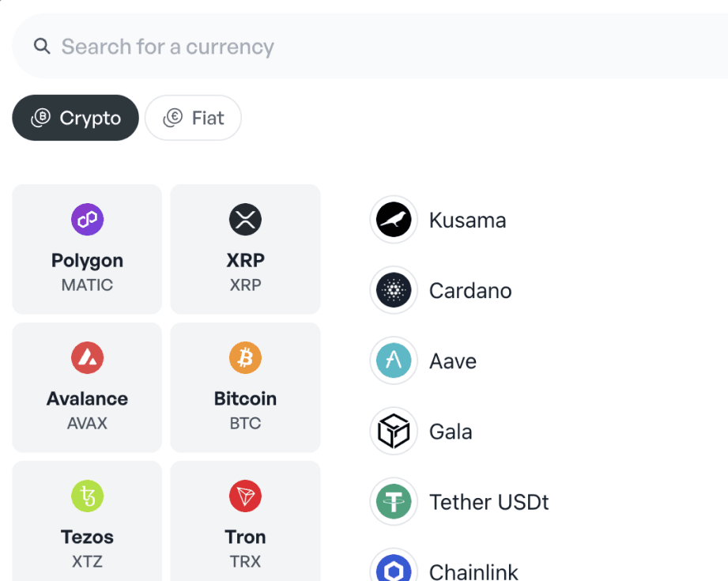This screenshot has height=581, width=728.
Task: Toggle the Fiat currency filter
Action: 193,117
